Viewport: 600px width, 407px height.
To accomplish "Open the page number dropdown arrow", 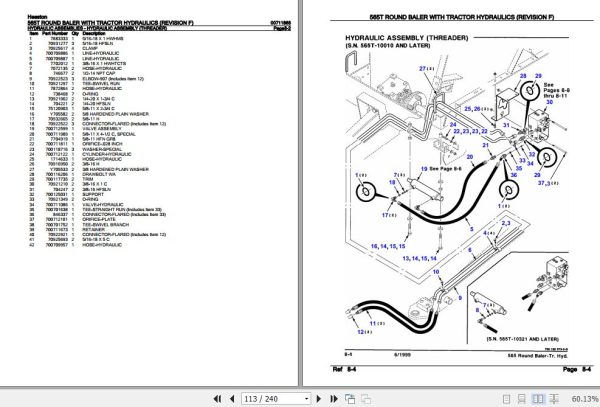I will click(307, 399).
